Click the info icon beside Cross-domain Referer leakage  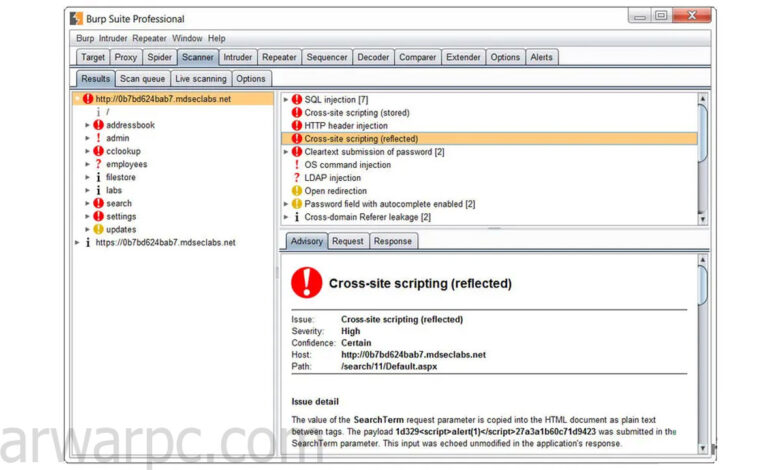pos(296,217)
